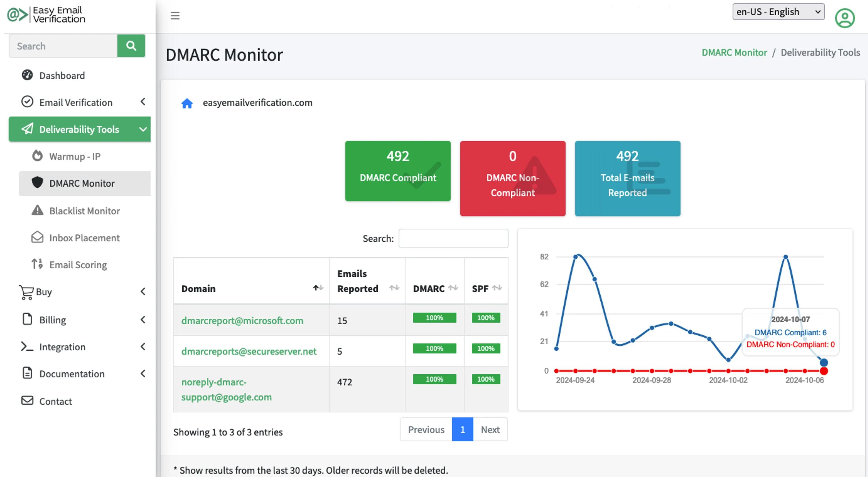The image size is (868, 488).
Task: Select page 1 in pagination
Action: [463, 430]
